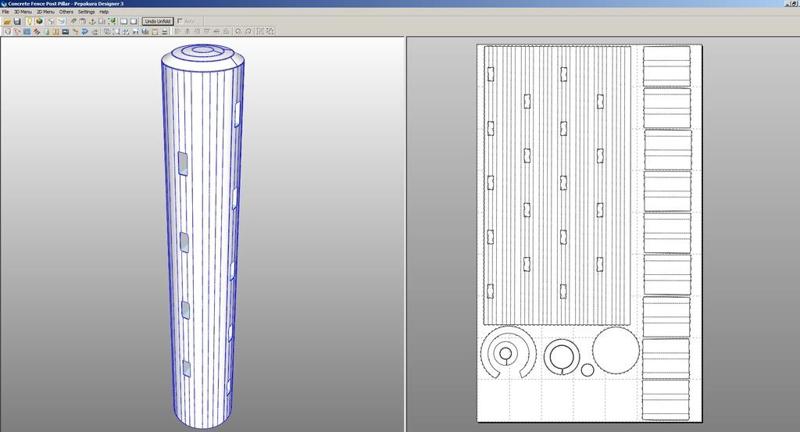The image size is (800, 432).
Task: Click the floppy disk save icon
Action: pyautogui.click(x=17, y=21)
